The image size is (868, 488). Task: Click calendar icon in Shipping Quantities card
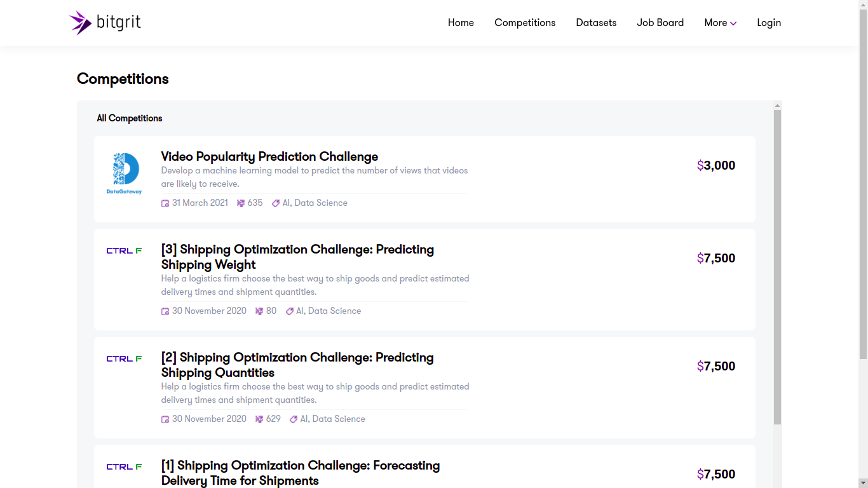(x=165, y=419)
